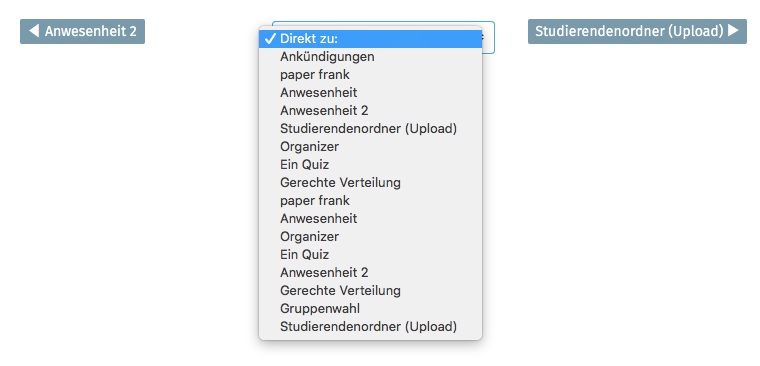
Task: Click the left arrow icon beside Anwesenheit 2
Action: 33,31
